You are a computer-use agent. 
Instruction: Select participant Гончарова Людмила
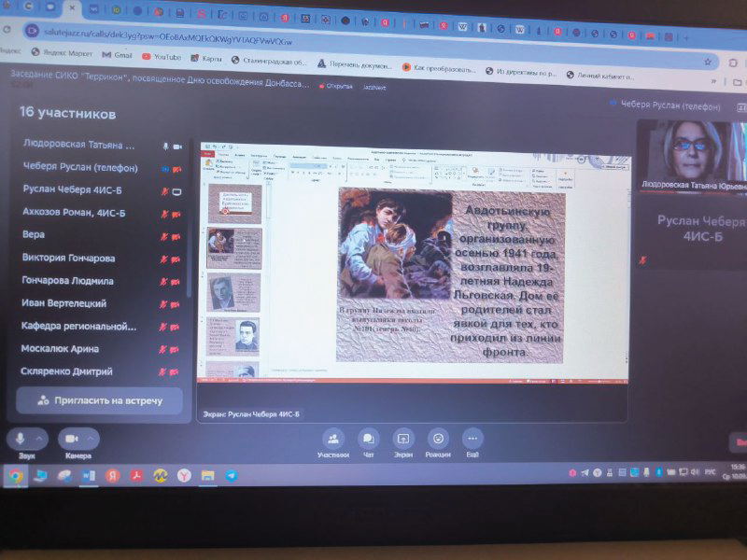[67, 281]
